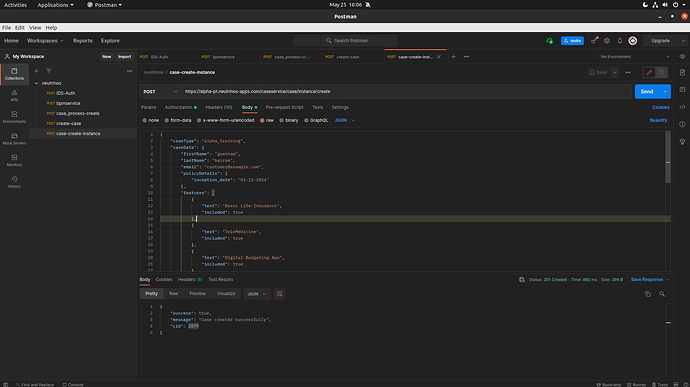The width and height of the screenshot is (690, 387).
Task: Open the History sidebar panel
Action: click(x=14, y=182)
